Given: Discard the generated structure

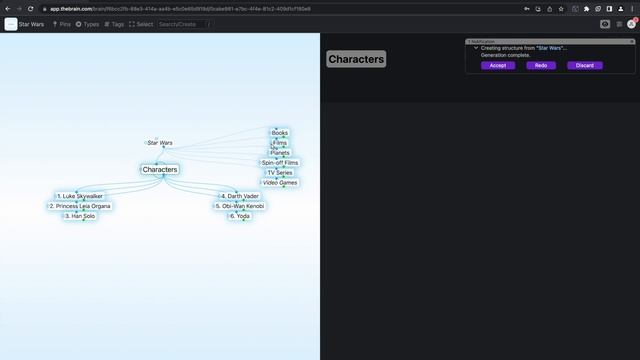Looking at the screenshot, I should pos(584,65).
